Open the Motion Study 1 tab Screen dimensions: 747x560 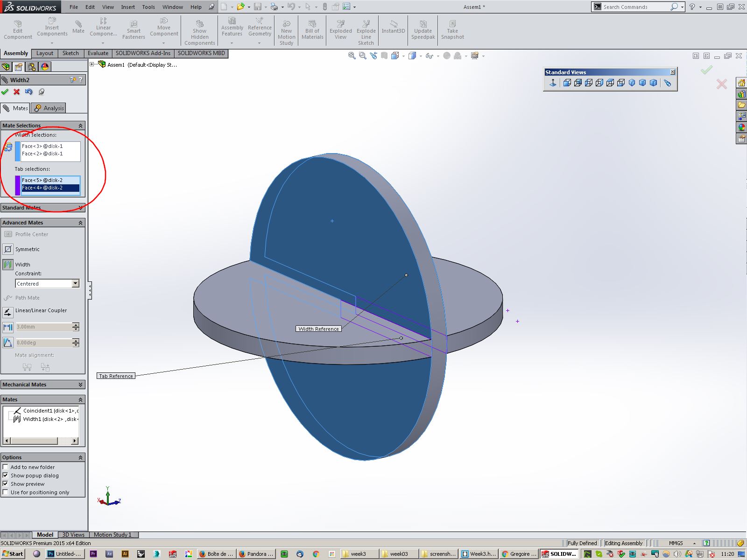tap(113, 535)
